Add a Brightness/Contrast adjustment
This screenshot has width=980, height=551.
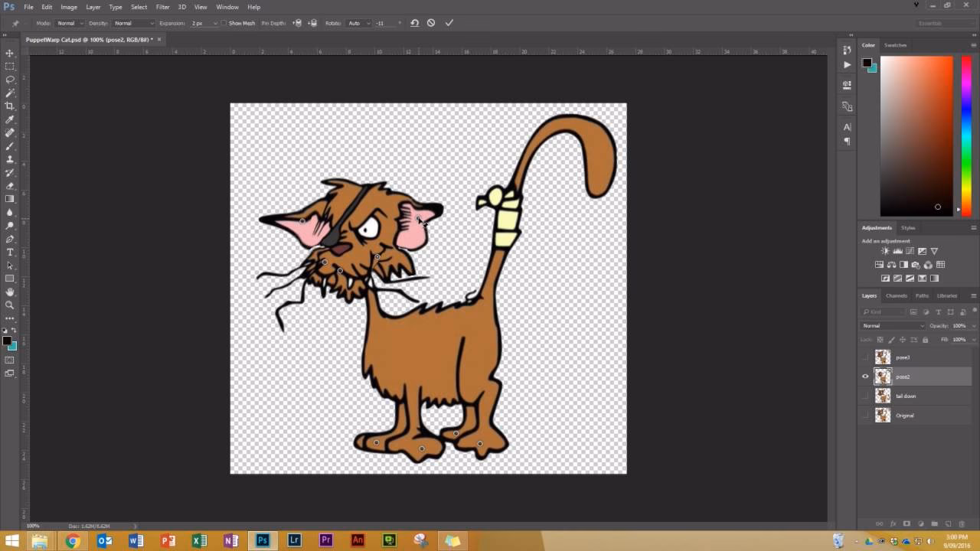point(884,250)
